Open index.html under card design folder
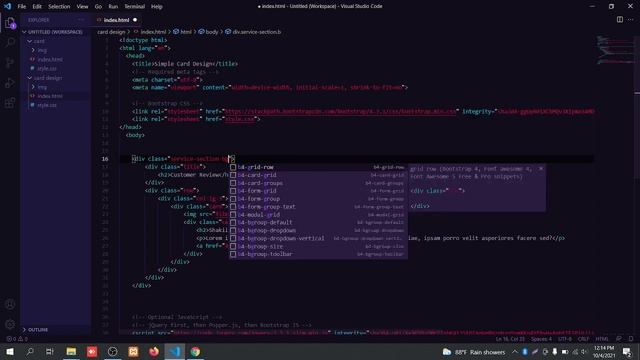This screenshot has width=640, height=360. [x=50, y=96]
